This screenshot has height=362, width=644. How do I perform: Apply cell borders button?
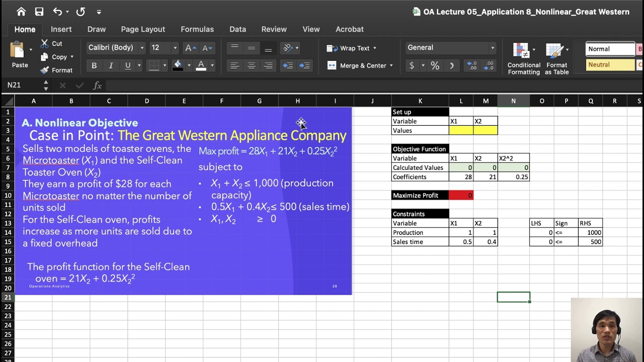[154, 66]
